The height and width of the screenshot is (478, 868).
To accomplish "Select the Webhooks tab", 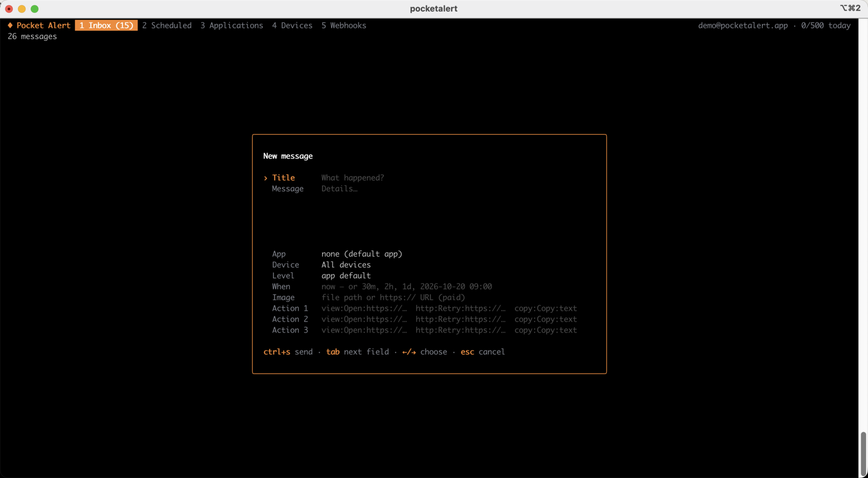I will coord(343,25).
